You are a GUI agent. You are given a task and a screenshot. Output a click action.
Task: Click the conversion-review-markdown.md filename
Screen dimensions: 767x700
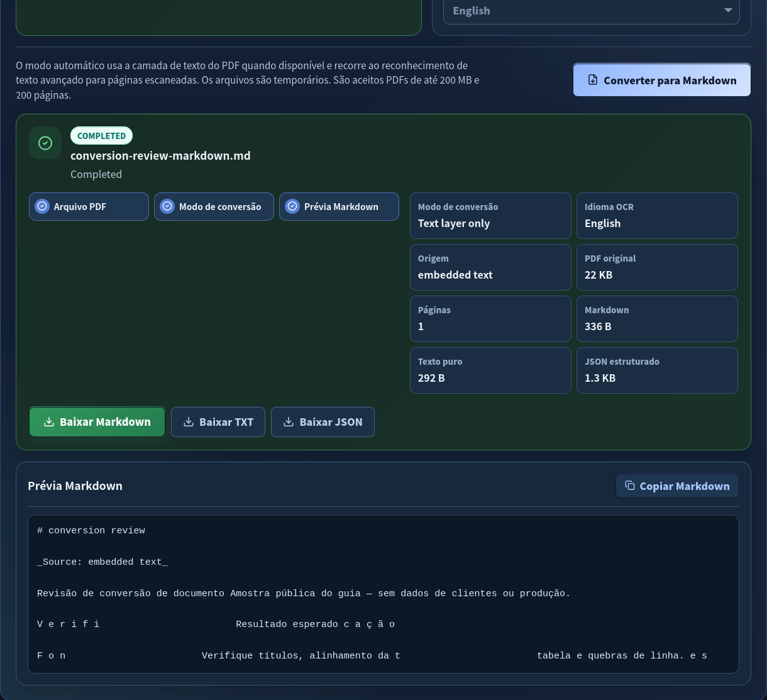point(160,155)
